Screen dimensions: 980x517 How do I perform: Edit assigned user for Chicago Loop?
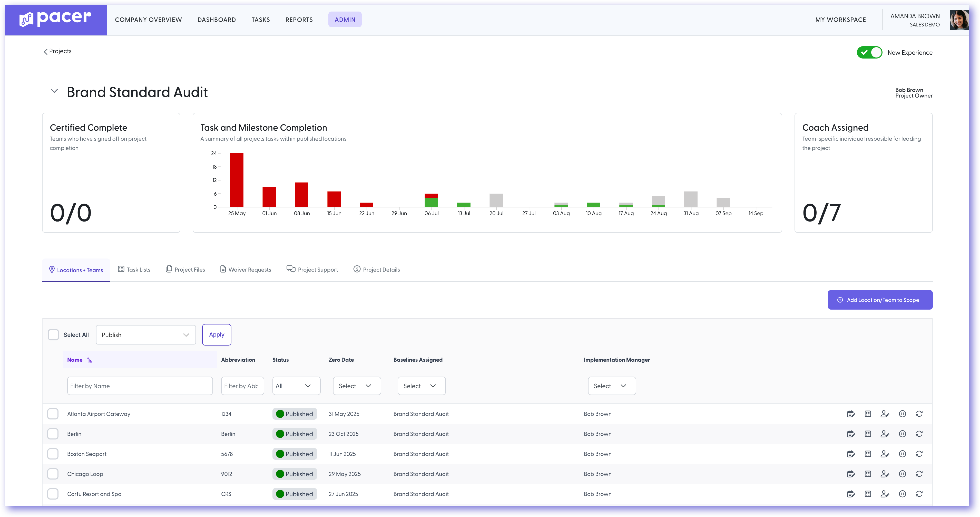tap(885, 474)
